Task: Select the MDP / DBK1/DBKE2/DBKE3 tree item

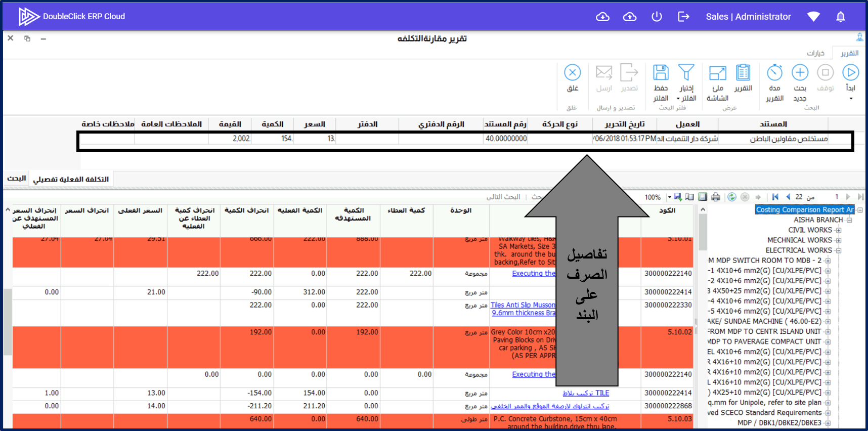Action: (779, 422)
